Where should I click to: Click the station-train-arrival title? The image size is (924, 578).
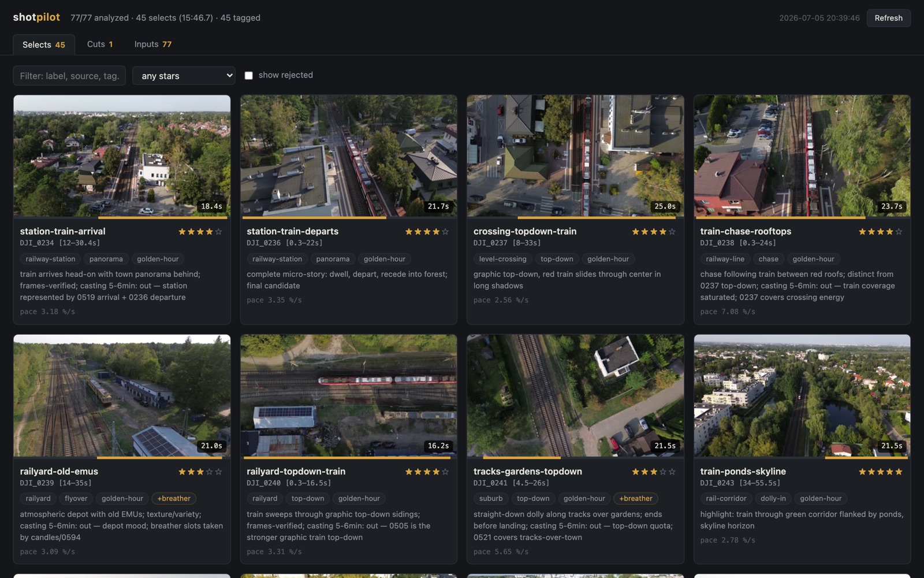point(62,231)
